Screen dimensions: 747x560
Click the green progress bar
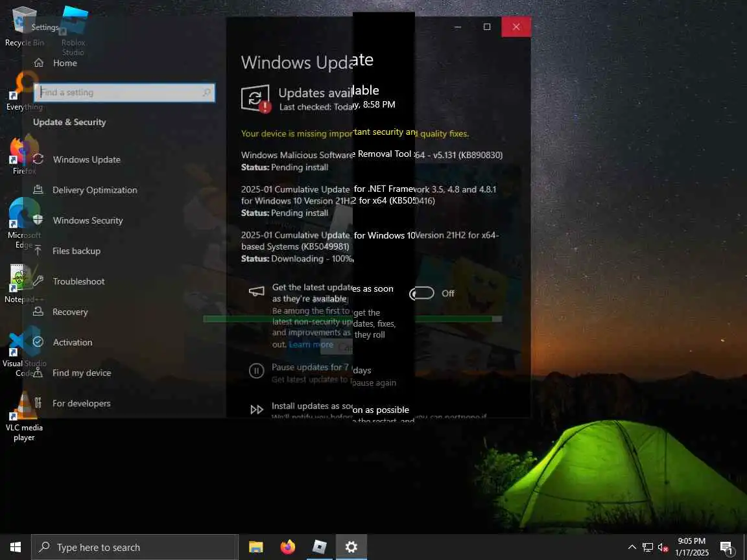tap(353, 319)
